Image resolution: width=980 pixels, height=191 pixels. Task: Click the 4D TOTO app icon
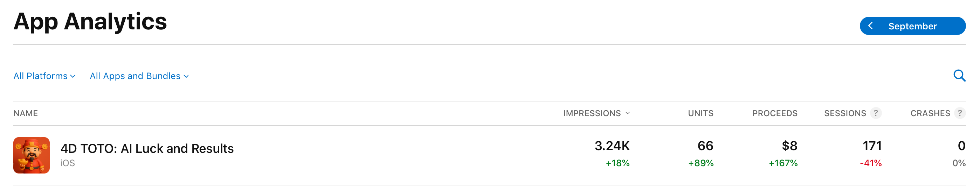[32, 155]
